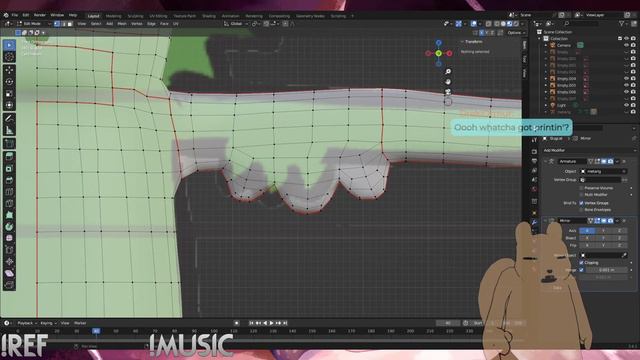Select the Scale tool
Image resolution: width=640 pixels, height=360 pixels.
tap(9, 93)
